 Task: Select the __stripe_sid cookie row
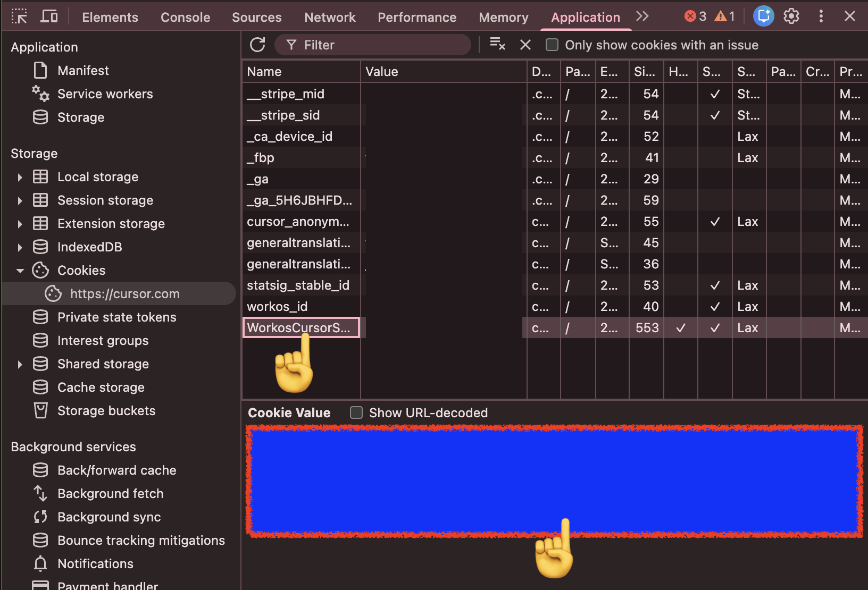[x=555, y=115]
